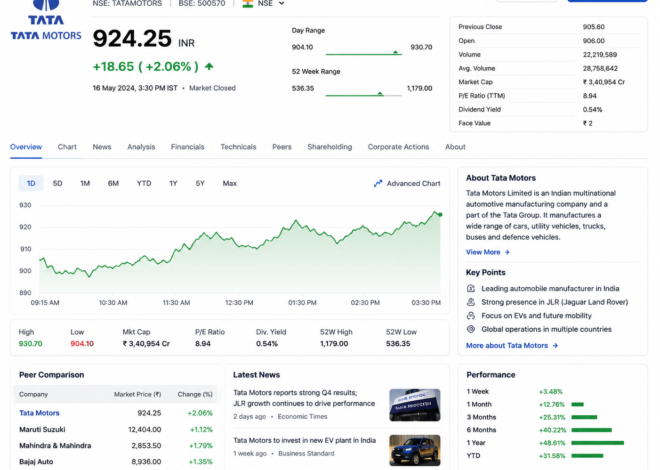The height and width of the screenshot is (470, 660).
Task: Open the Peers tab
Action: [x=282, y=147]
